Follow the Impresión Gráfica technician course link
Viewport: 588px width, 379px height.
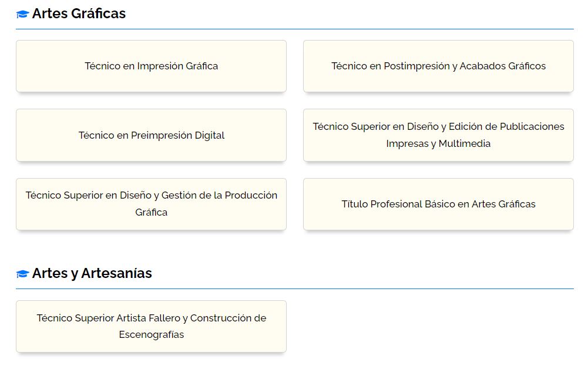coord(151,66)
